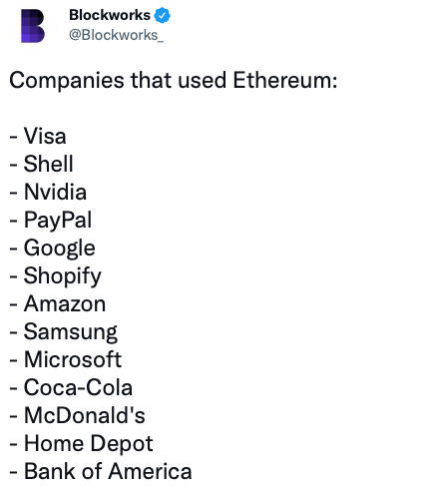The height and width of the screenshot is (495, 448).
Task: Open the @Blockworks_ handle link
Action: click(x=116, y=35)
